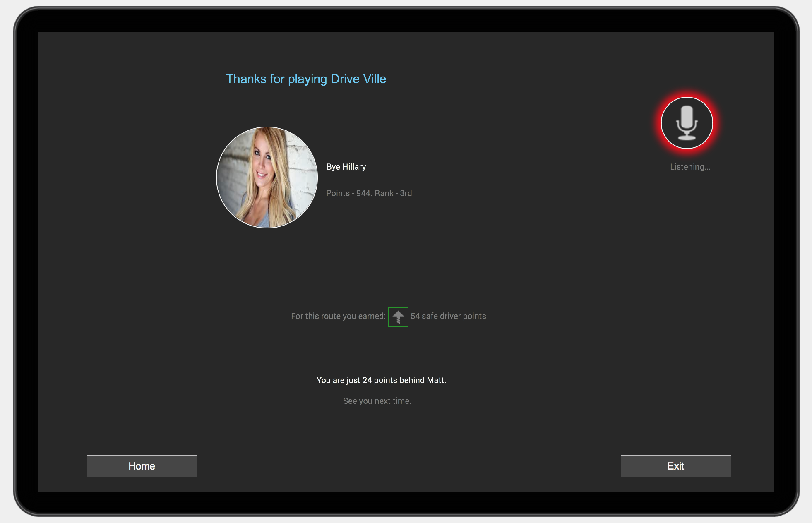Click the "54 safe driver points" text

[448, 316]
